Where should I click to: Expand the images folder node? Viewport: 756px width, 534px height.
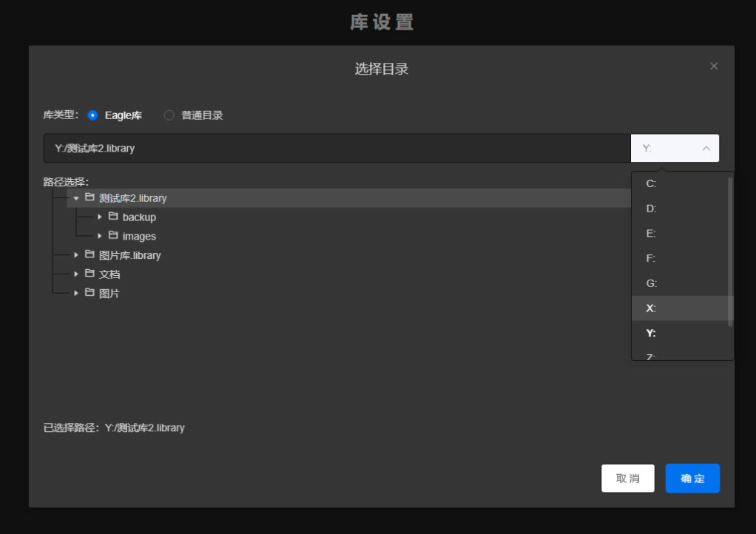click(x=100, y=236)
